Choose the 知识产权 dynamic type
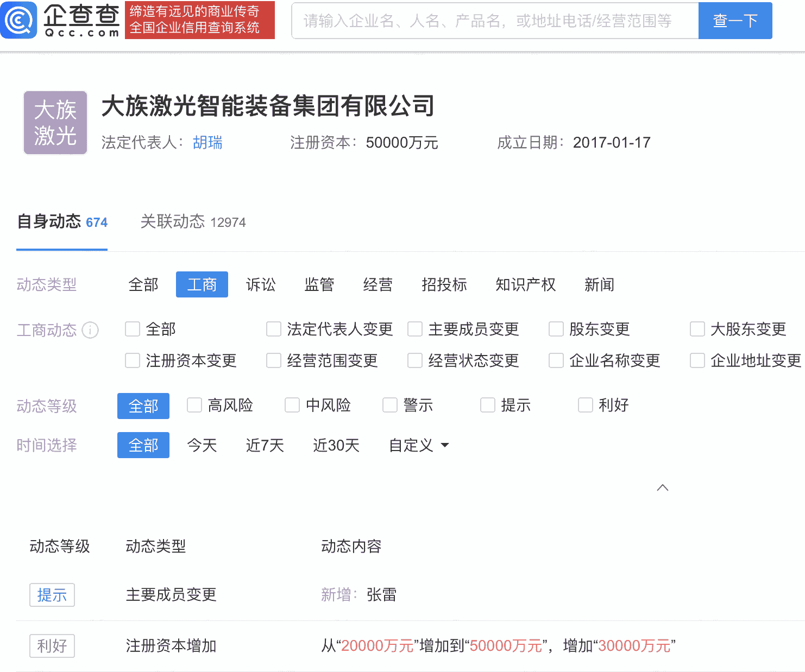 tap(525, 284)
